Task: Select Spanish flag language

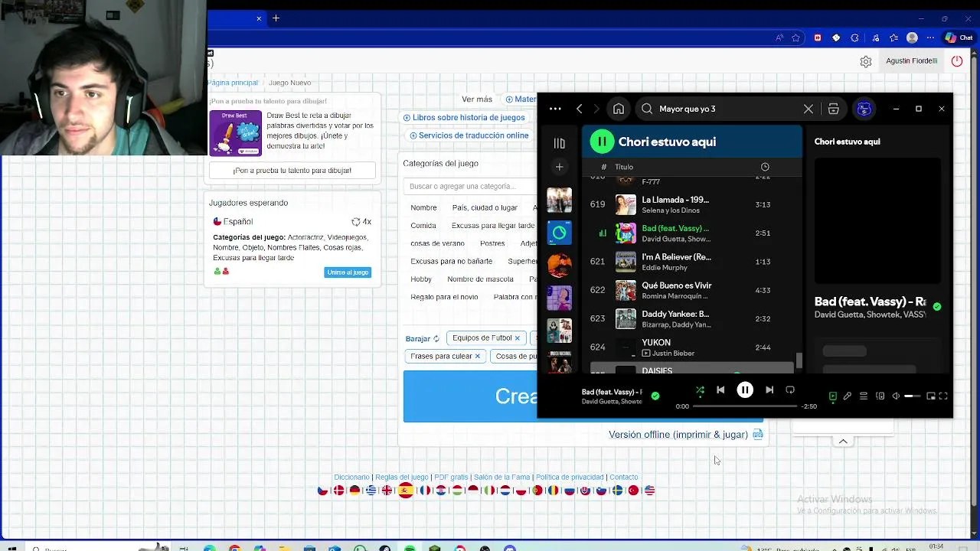Action: click(x=406, y=491)
